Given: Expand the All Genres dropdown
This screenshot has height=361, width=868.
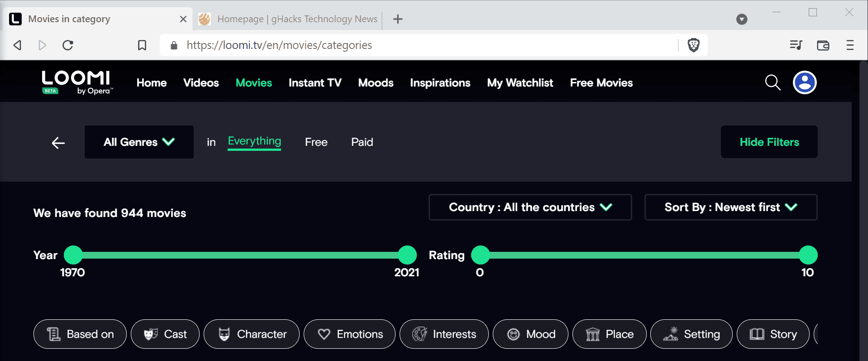Looking at the screenshot, I should (139, 142).
